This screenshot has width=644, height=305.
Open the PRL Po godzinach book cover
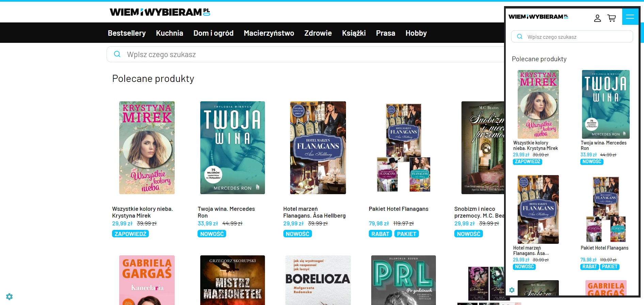pos(404,280)
